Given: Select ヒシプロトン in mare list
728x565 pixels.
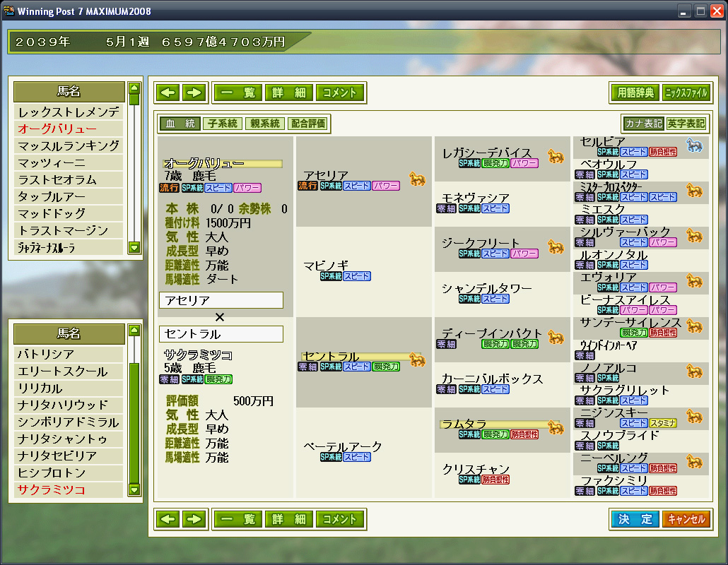Looking at the screenshot, I should [x=69, y=472].
